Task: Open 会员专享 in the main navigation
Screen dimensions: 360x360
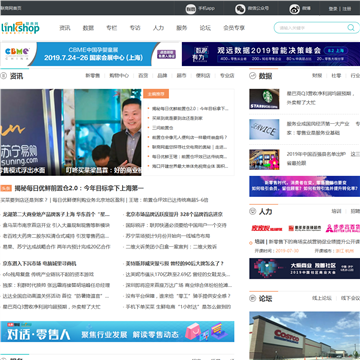Action: [234, 28]
